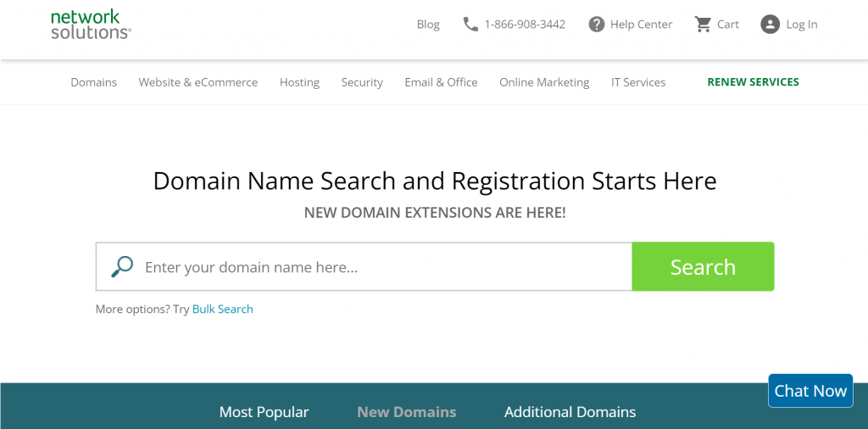The width and height of the screenshot is (868, 429).
Task: Open the Hosting menu
Action: click(299, 82)
